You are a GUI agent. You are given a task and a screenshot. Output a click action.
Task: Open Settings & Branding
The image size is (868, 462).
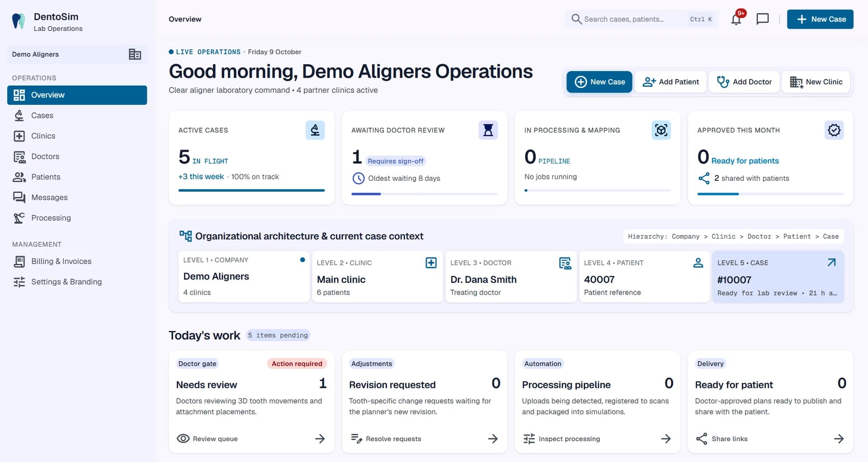77,282
